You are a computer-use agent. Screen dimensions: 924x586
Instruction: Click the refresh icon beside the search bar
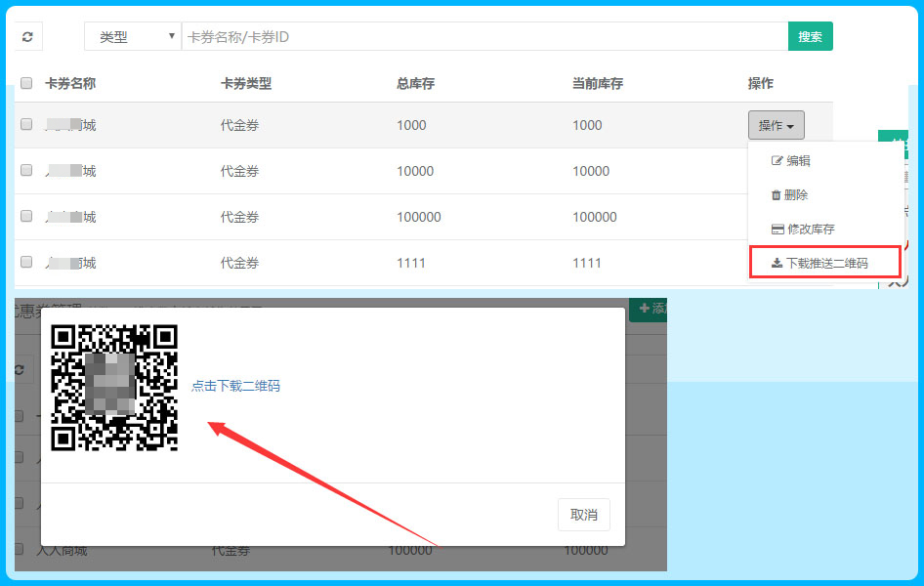27,37
